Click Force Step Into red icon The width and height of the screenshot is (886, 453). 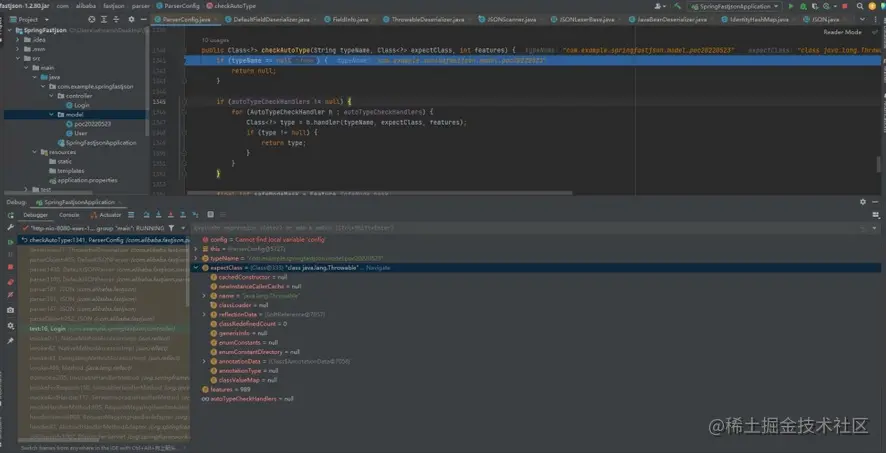[169, 215]
